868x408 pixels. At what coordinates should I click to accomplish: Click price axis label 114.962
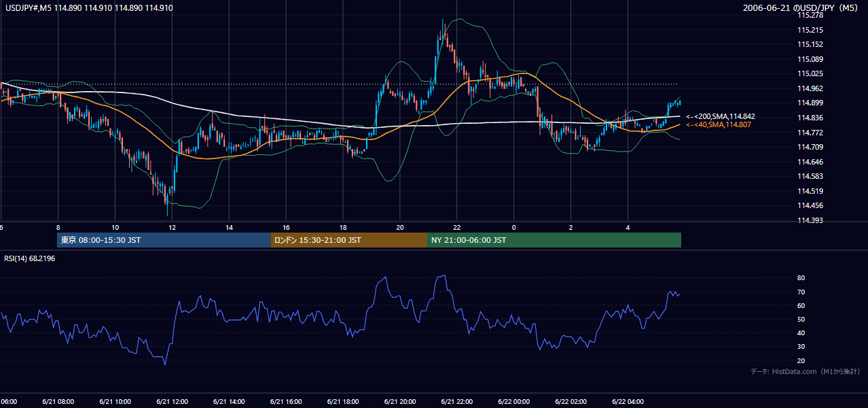click(810, 88)
